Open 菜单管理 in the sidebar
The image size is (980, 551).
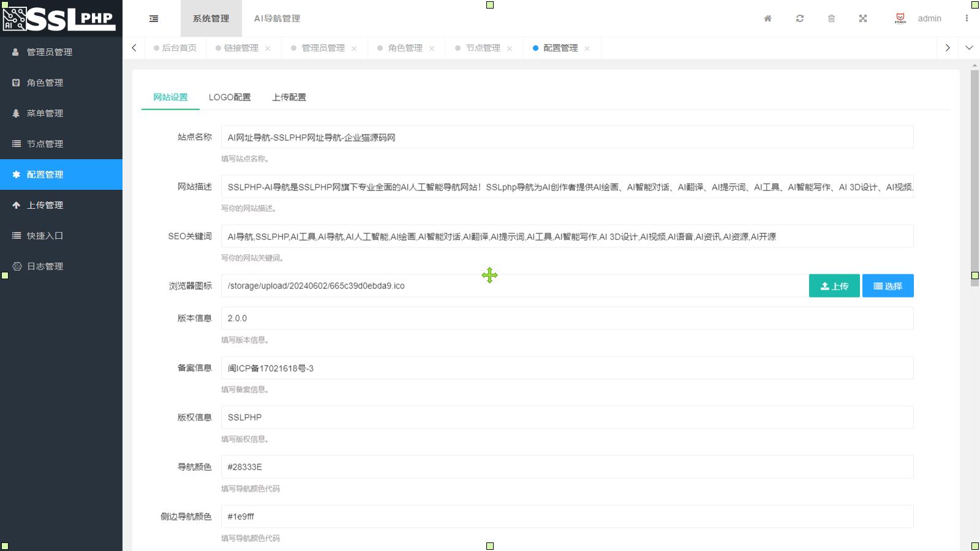(x=61, y=113)
